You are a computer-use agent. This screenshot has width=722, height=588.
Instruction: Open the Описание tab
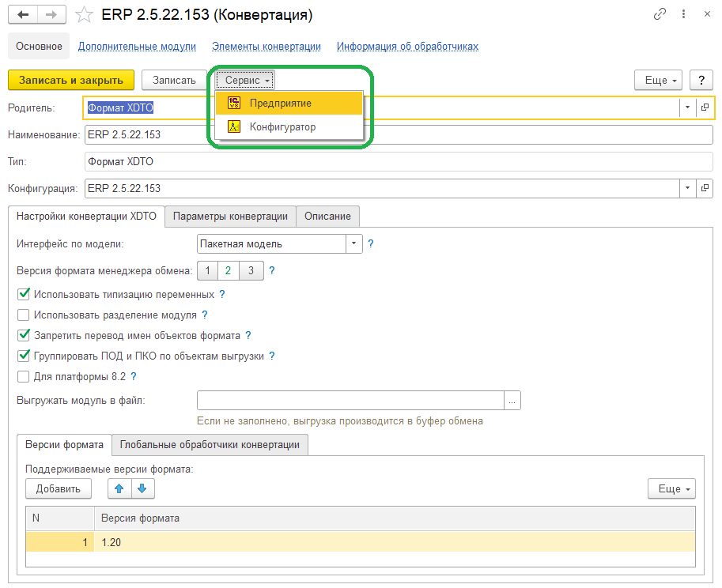327,217
